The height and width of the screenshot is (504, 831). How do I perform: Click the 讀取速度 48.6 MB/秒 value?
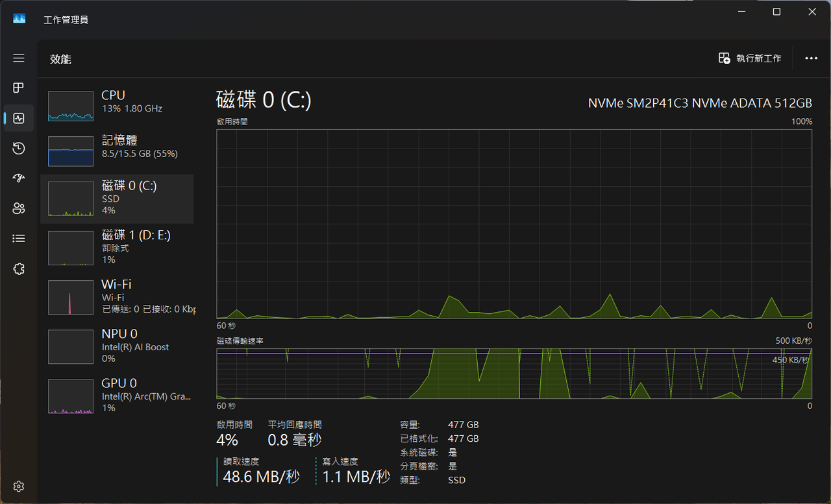pyautogui.click(x=262, y=477)
